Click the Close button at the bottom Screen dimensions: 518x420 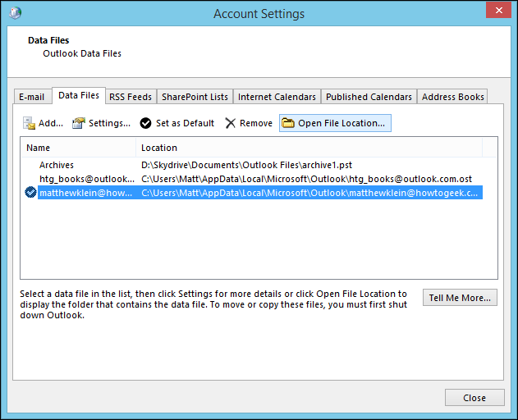(x=474, y=398)
